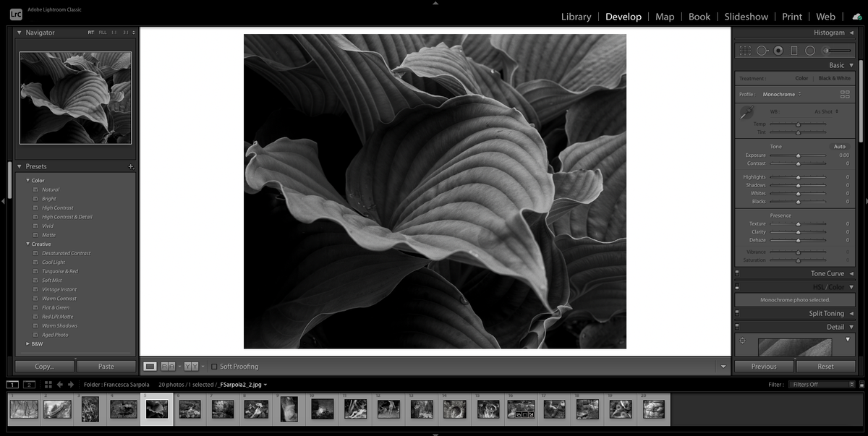This screenshot has height=436, width=868.
Task: Select the Radial Filter tool
Action: pos(809,51)
